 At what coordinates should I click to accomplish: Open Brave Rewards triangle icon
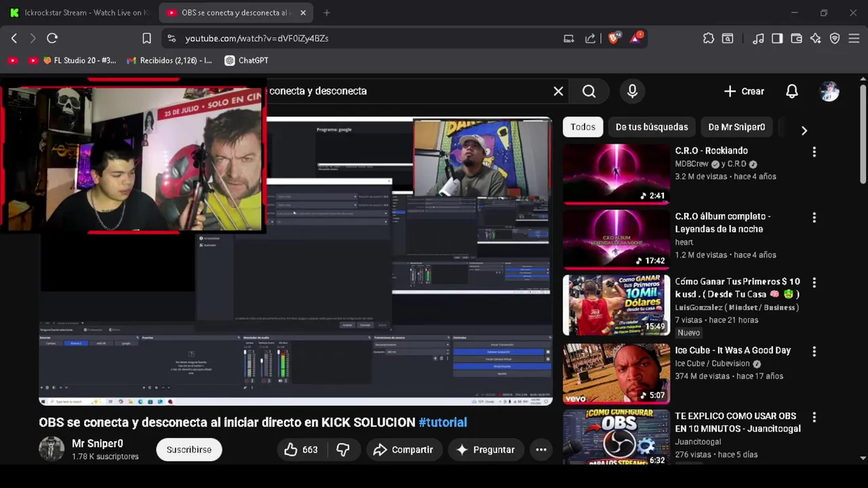point(636,38)
